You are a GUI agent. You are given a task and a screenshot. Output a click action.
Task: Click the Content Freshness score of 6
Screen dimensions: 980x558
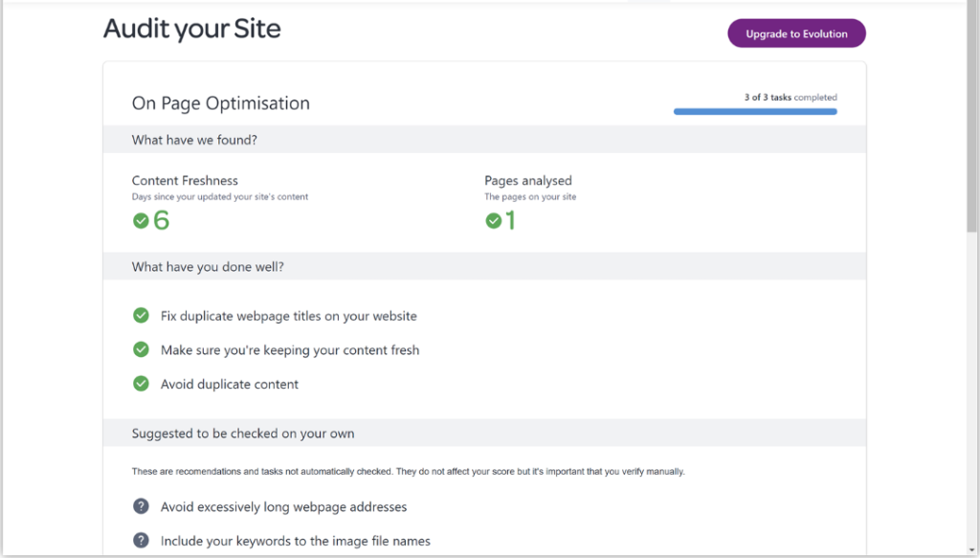click(x=159, y=220)
